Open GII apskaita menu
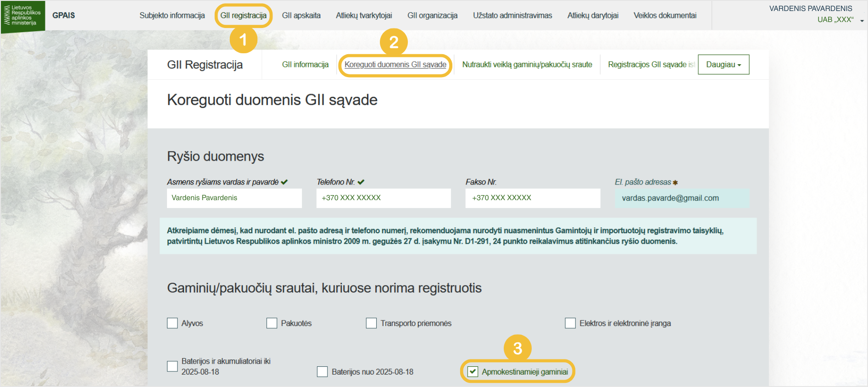868x387 pixels. point(301,16)
